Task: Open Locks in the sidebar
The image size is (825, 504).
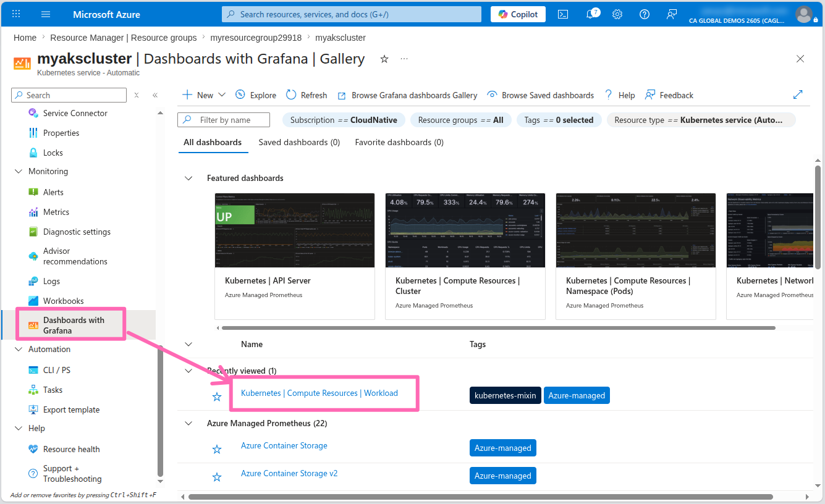Action: (x=53, y=153)
